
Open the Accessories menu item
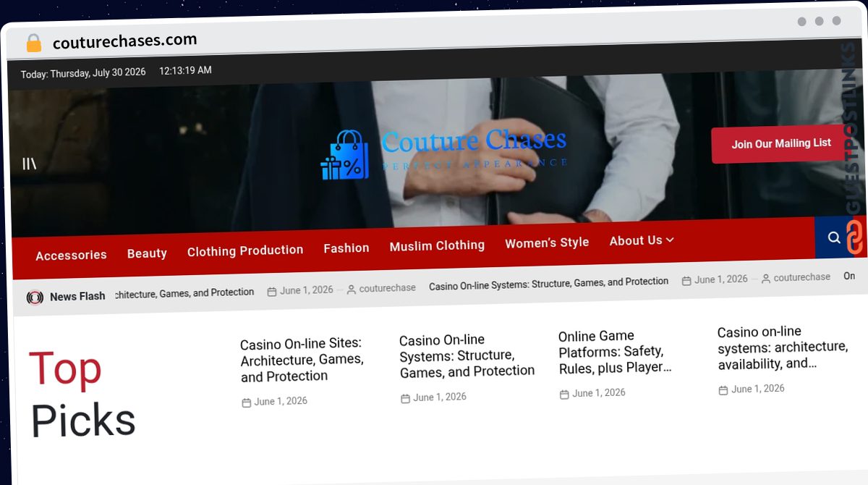pyautogui.click(x=71, y=255)
